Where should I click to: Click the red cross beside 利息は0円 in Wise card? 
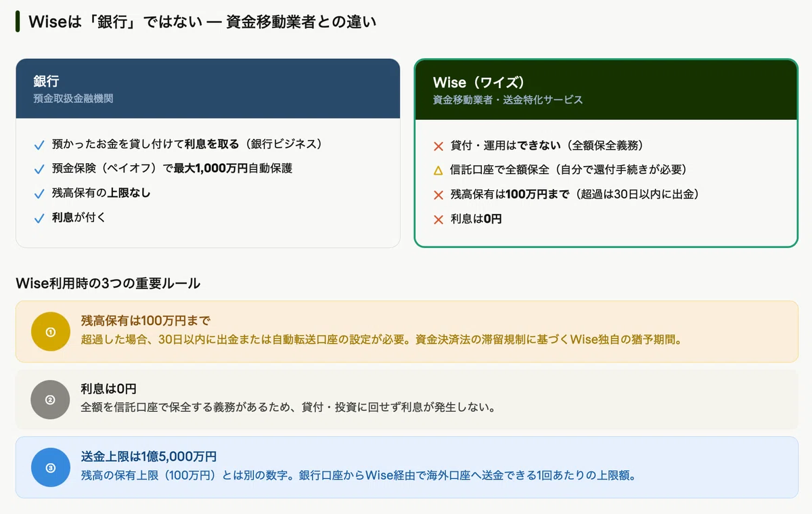point(438,219)
